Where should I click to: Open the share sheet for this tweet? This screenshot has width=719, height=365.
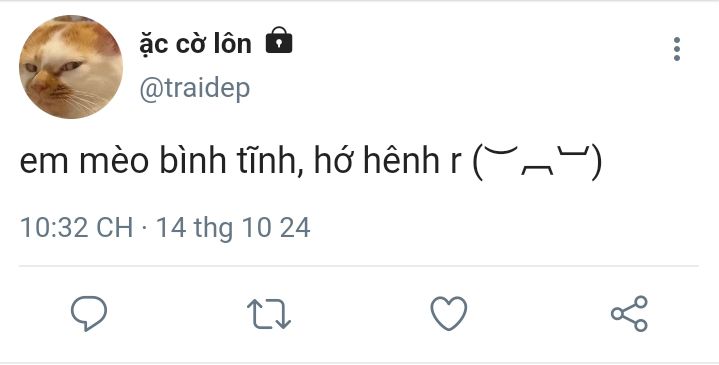click(629, 314)
